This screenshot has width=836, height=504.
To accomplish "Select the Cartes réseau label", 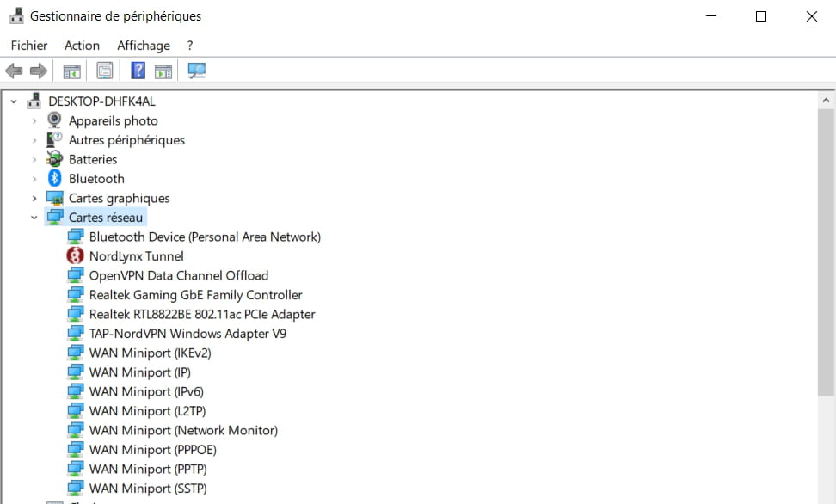I will [x=106, y=218].
